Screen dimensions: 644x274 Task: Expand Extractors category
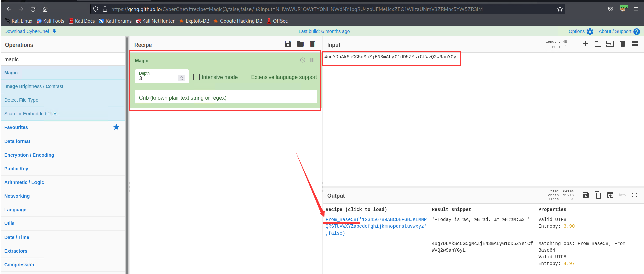(63, 251)
